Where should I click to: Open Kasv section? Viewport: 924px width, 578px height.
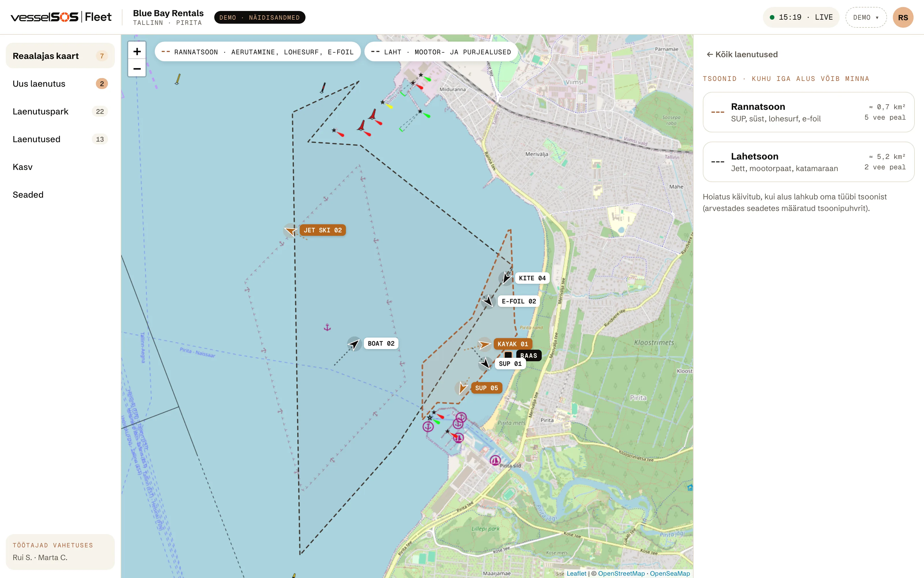tap(60, 167)
